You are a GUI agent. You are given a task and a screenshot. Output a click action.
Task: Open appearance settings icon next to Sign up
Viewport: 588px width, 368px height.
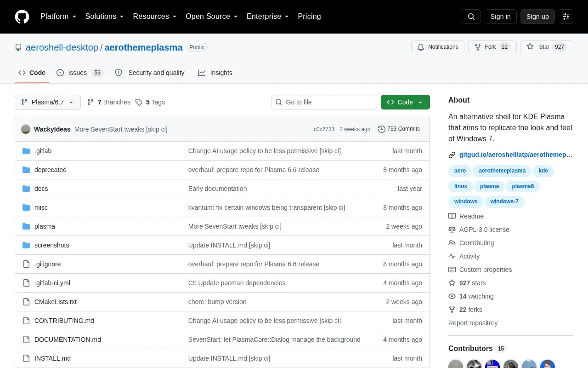click(x=566, y=17)
